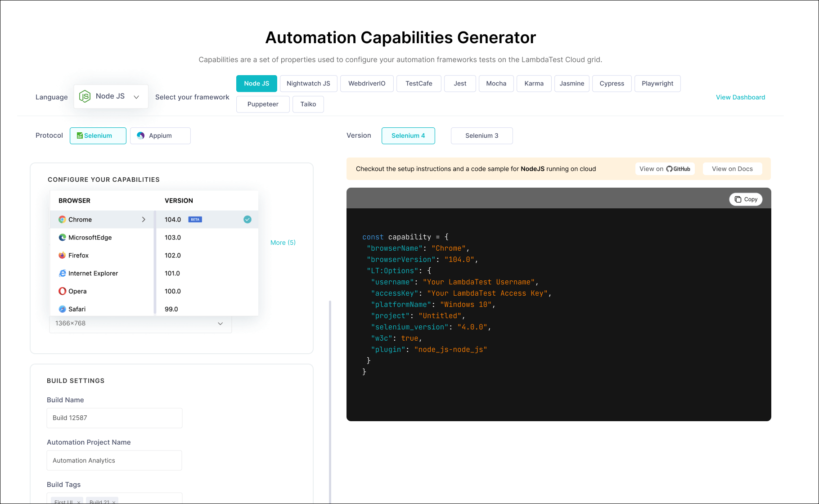Select the Opera browser icon
This screenshot has width=819, height=504.
pos(62,291)
